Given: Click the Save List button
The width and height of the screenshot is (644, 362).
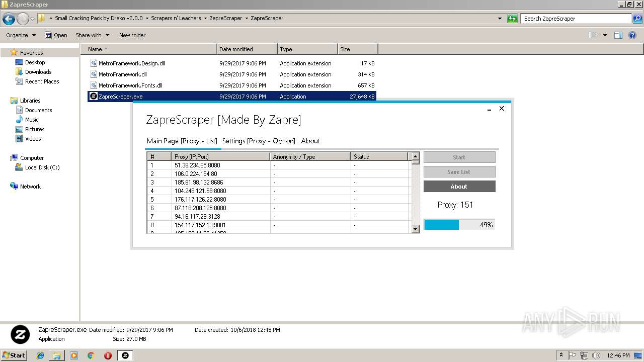Looking at the screenshot, I should [x=459, y=172].
